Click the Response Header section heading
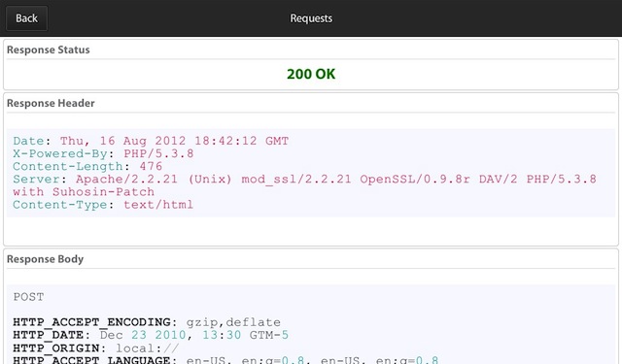Viewport: 622px width, 364px height. (x=51, y=104)
